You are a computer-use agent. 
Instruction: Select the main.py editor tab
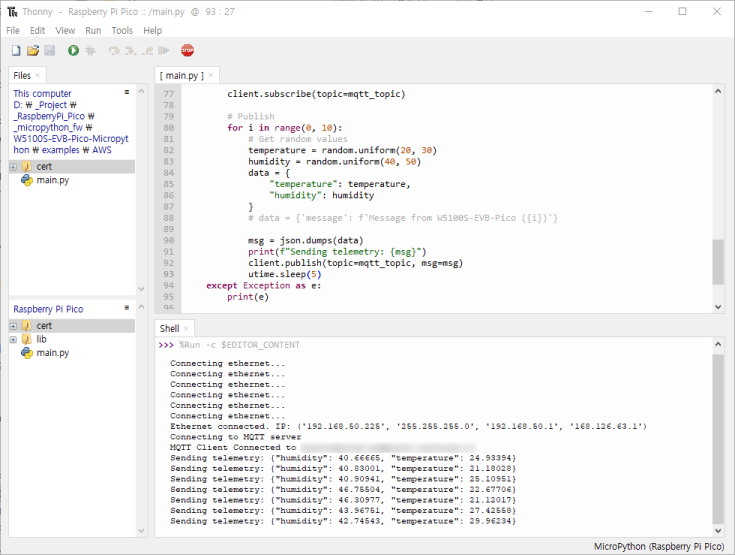[x=182, y=75]
